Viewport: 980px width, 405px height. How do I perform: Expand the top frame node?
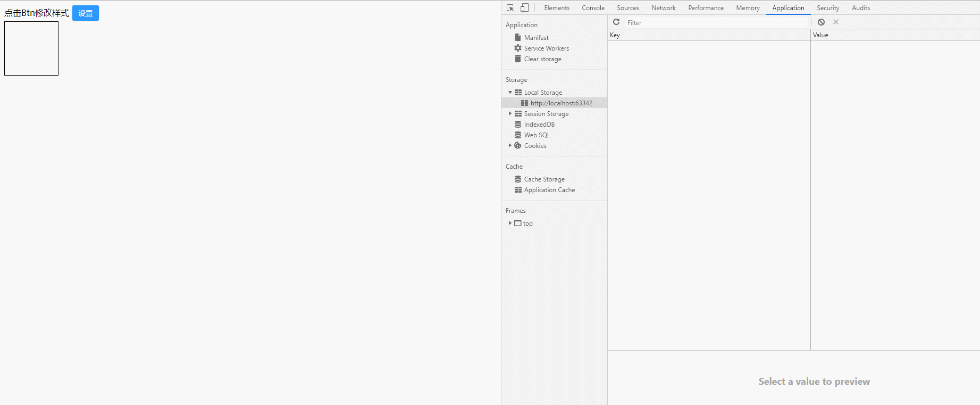tap(510, 224)
